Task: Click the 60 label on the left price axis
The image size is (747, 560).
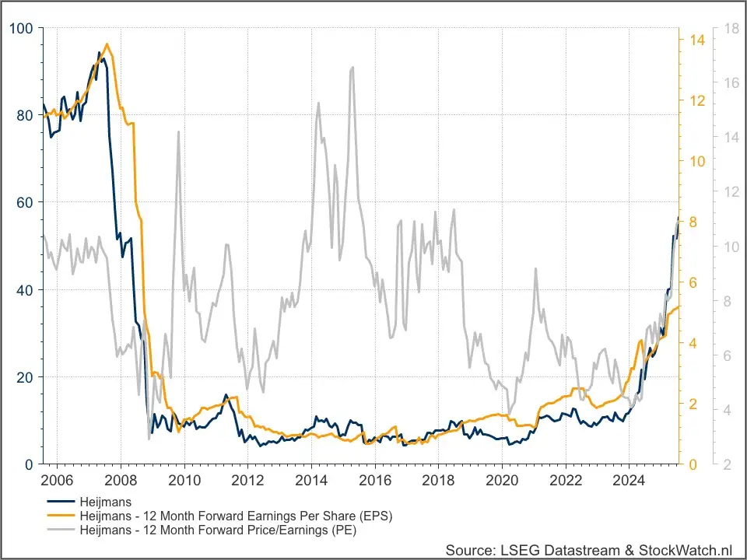Action: (x=25, y=203)
